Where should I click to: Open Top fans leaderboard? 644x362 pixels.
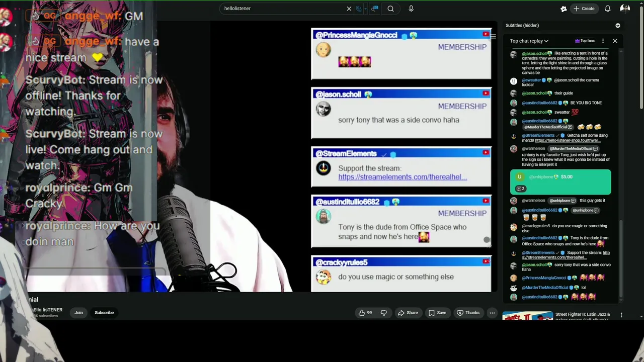[585, 41]
